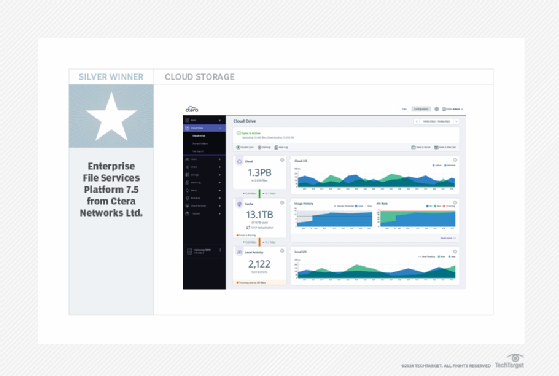This screenshot has width=559, height=376.
Task: Expand the last sidebar section above the device entry
Action: coord(220,213)
